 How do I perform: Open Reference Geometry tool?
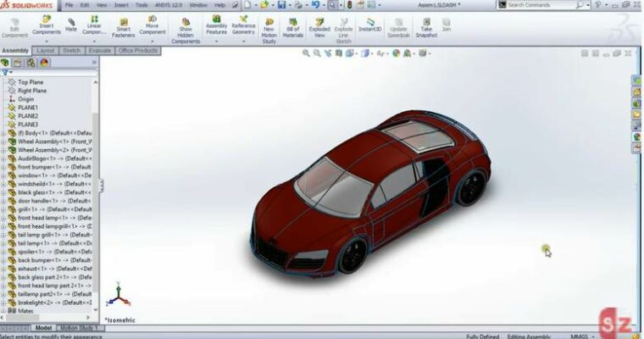(243, 25)
